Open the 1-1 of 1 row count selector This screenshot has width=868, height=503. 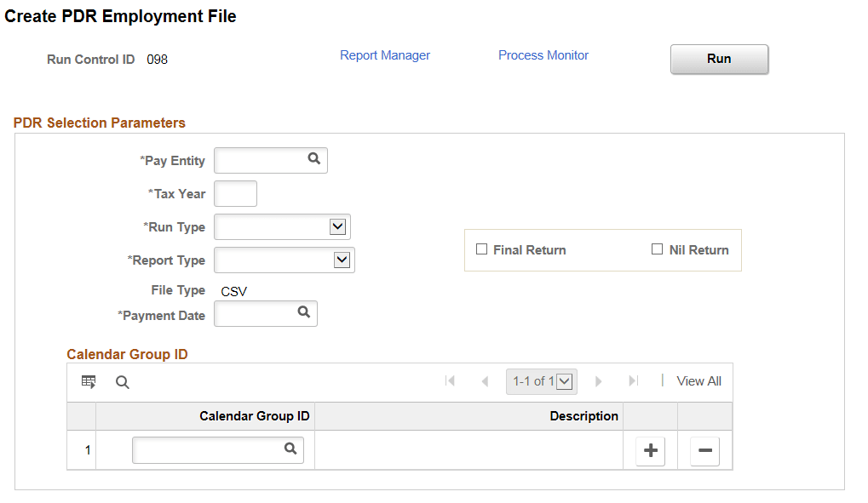click(564, 380)
